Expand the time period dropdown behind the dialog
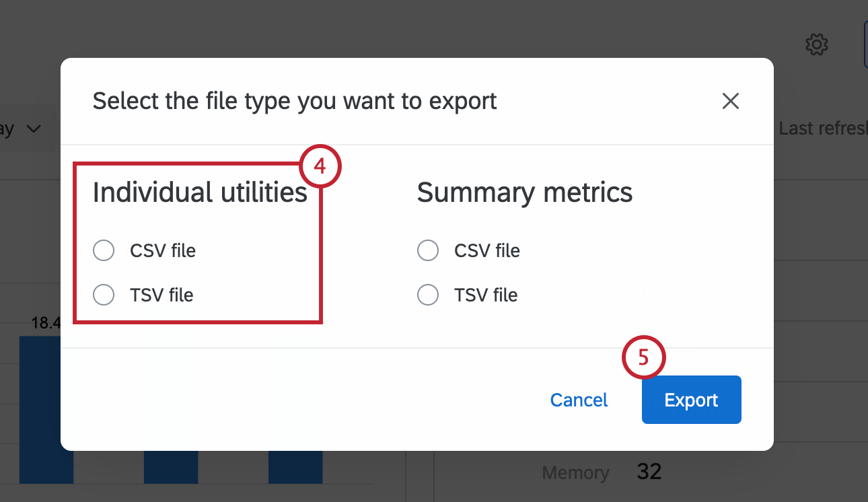 pos(20,128)
